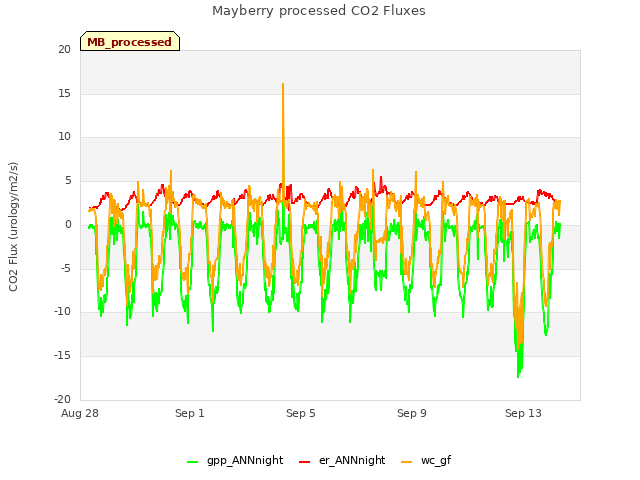Select the MB_processed tab label
Viewport: 640px width, 480px height.
(129, 42)
